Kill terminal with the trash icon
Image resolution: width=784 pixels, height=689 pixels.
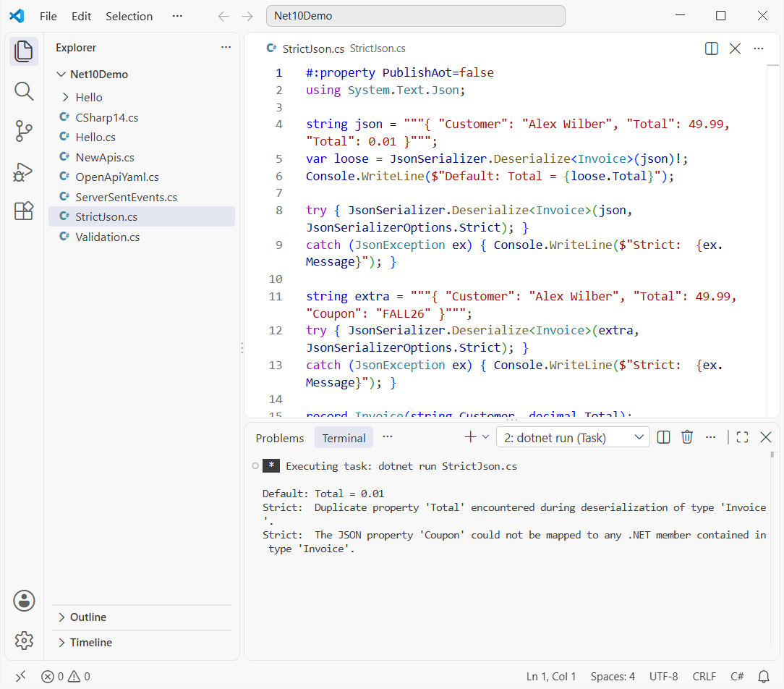687,437
